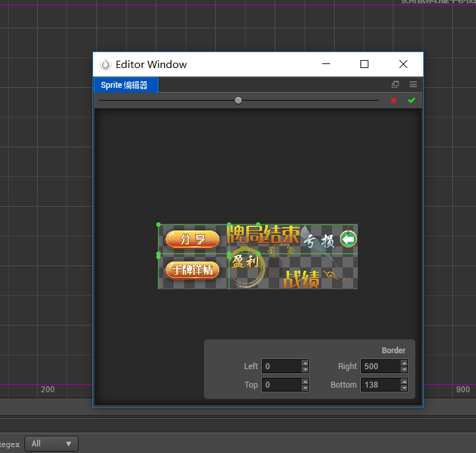Maximize the Editor Window

[x=364, y=64]
